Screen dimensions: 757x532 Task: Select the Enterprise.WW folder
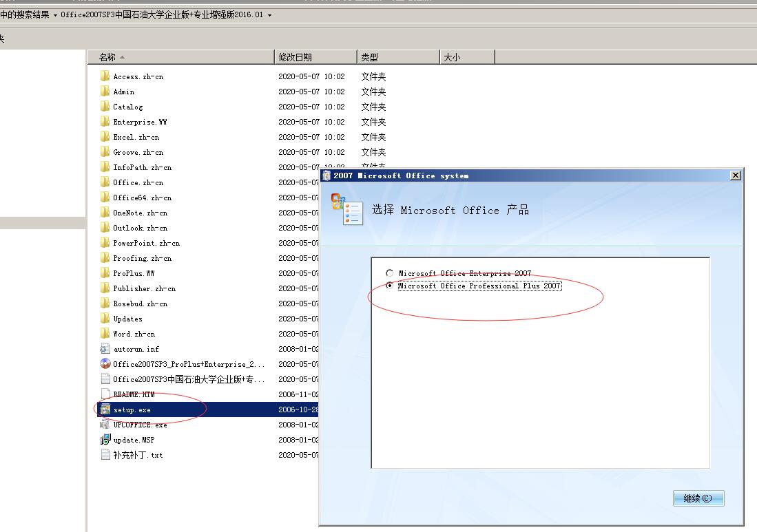(139, 122)
